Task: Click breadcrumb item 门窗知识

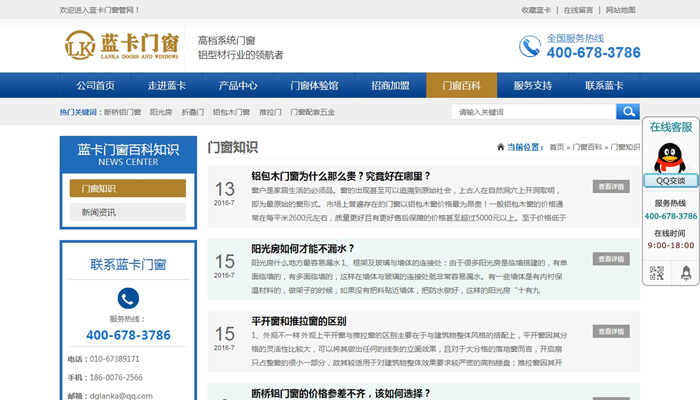Action: (x=625, y=147)
